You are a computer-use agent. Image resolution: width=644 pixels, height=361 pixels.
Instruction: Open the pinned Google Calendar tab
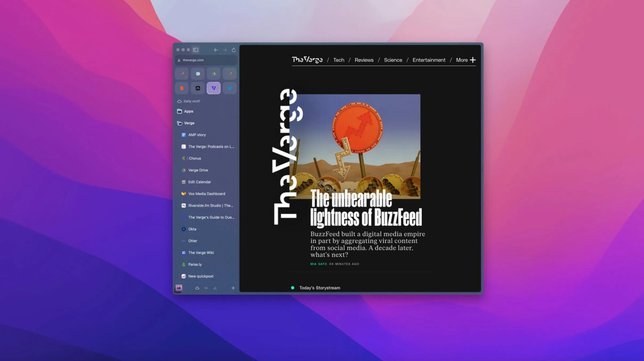tap(198, 74)
